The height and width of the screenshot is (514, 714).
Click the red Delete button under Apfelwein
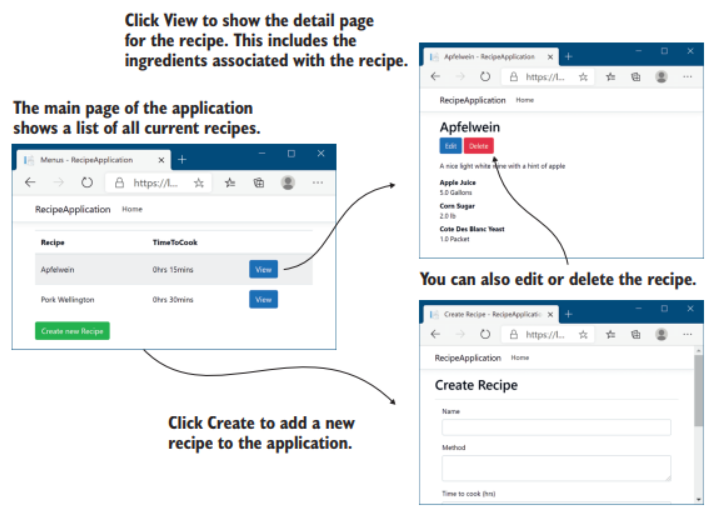[478, 146]
